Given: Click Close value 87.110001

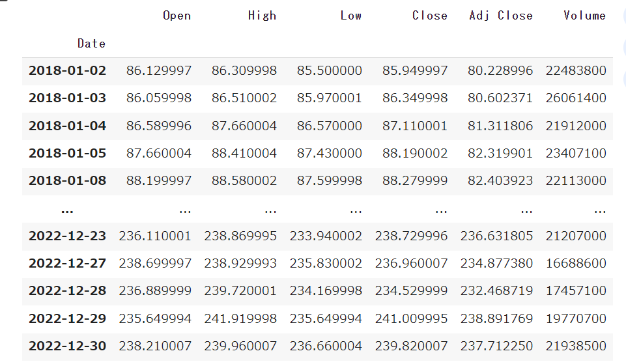Looking at the screenshot, I should tap(415, 126).
